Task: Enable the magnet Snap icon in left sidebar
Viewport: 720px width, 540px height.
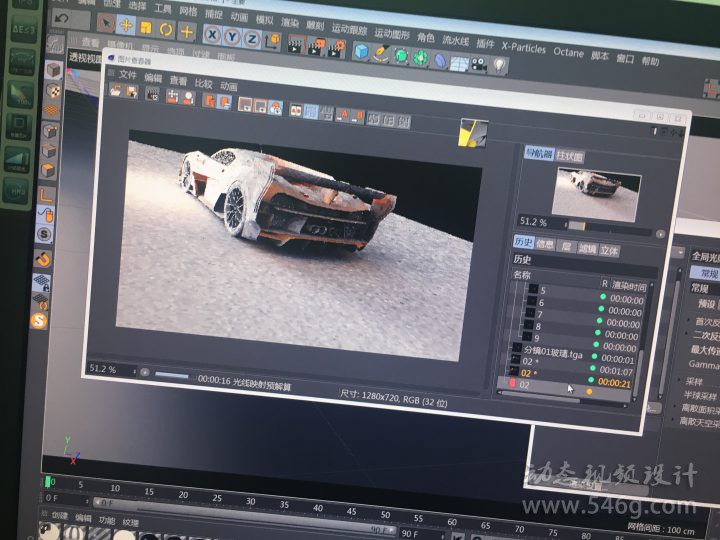Action: coord(45,258)
